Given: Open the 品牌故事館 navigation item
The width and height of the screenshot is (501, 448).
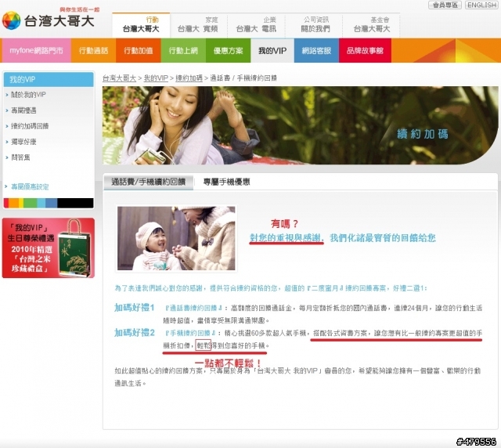Looking at the screenshot, I should point(365,51).
